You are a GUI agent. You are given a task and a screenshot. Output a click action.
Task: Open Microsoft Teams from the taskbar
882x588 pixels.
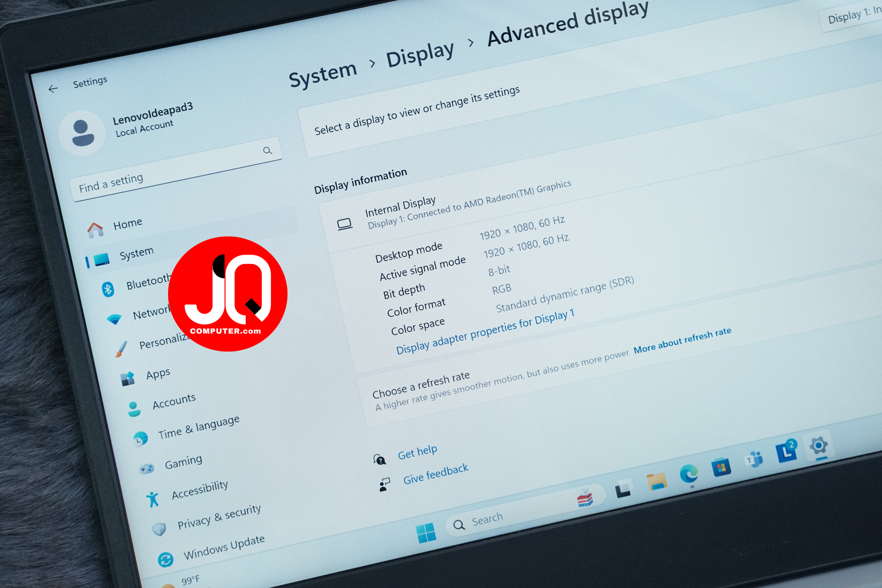coord(754,460)
